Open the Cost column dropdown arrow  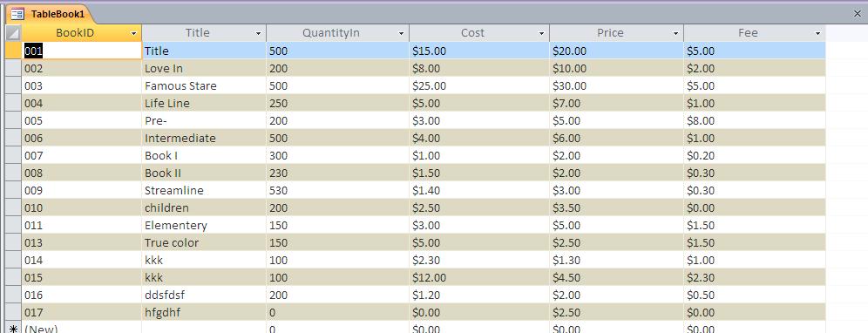(541, 34)
